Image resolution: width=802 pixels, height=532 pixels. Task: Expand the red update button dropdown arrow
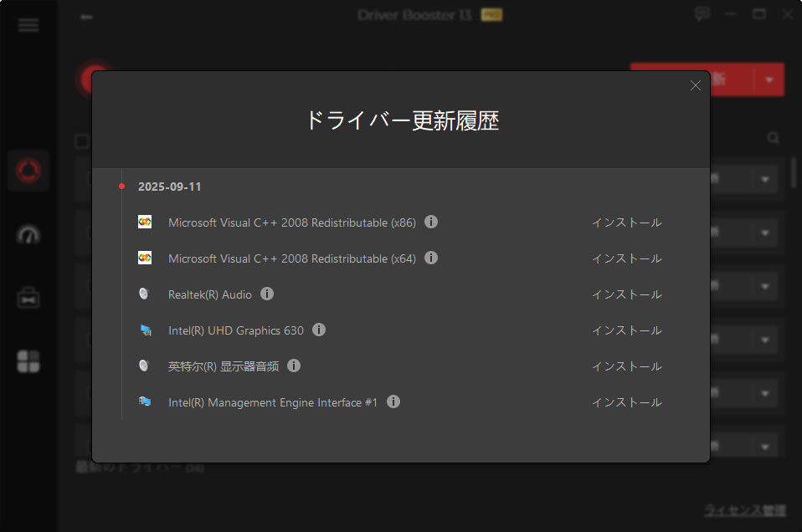point(769,79)
